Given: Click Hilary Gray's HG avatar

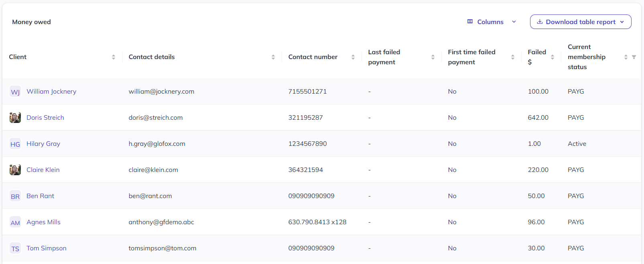Looking at the screenshot, I should point(15,144).
